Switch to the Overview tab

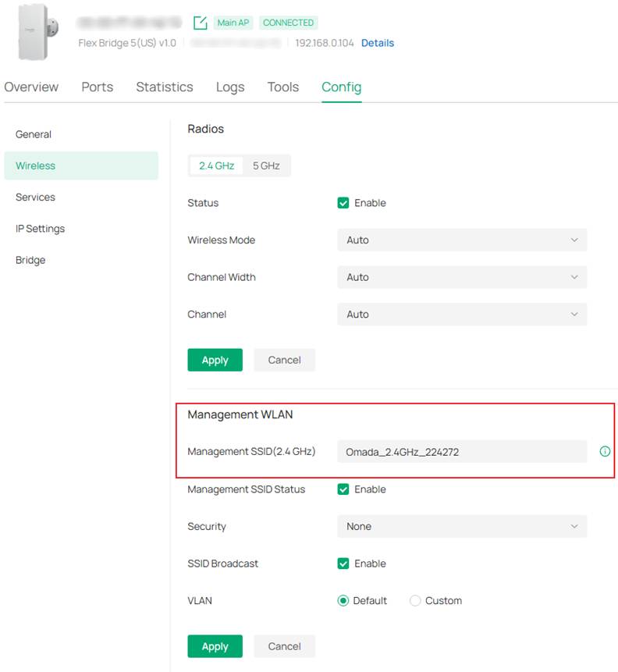tap(31, 87)
